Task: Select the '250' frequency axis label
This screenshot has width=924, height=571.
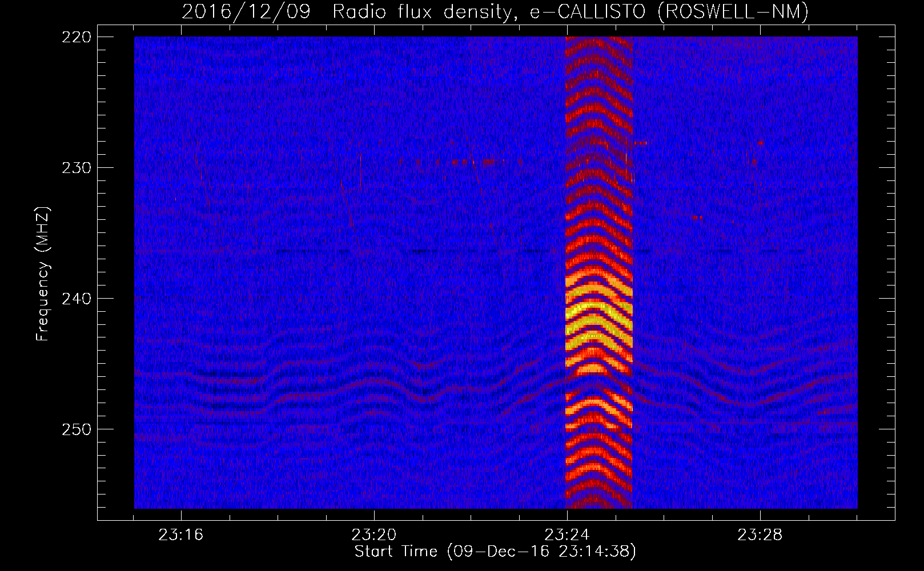Action: [x=76, y=429]
